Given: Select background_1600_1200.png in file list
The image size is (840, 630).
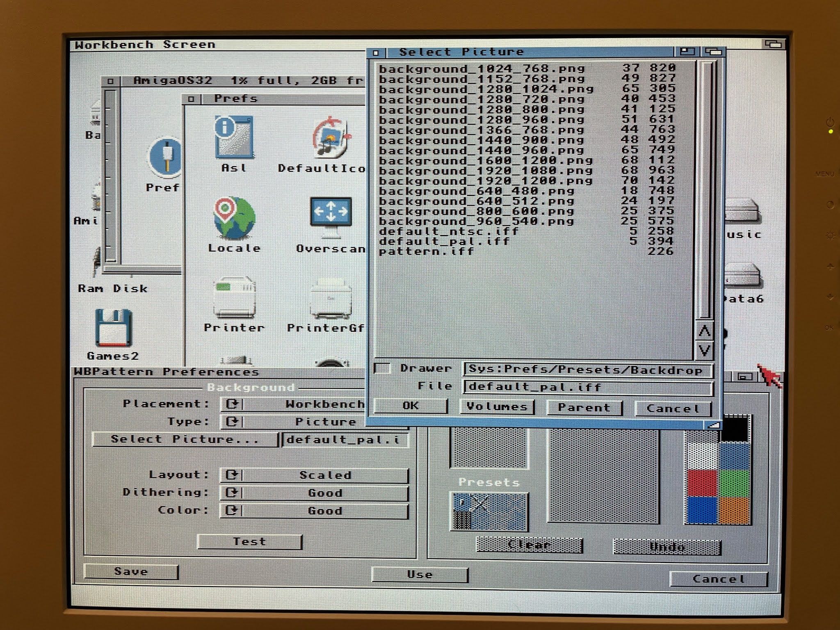Looking at the screenshot, I should coord(527,160).
